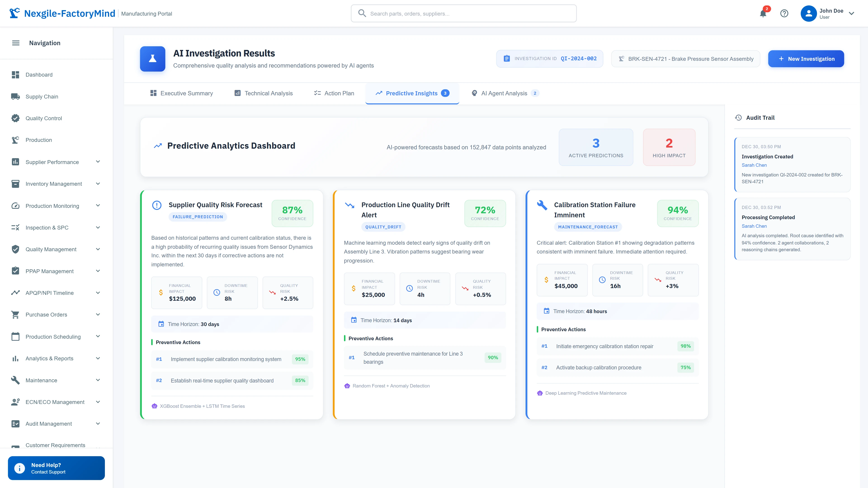Click the New Investigation button
The width and height of the screenshot is (868, 488).
pyautogui.click(x=806, y=59)
